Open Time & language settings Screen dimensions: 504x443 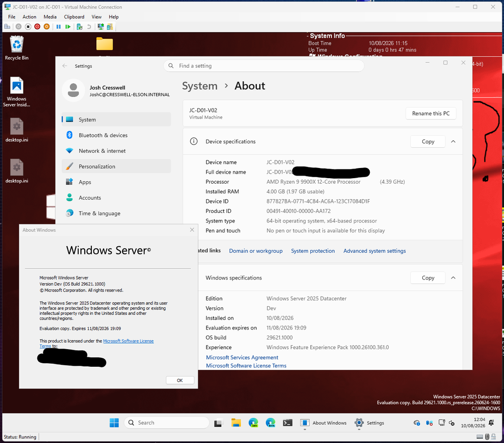pyautogui.click(x=116, y=213)
